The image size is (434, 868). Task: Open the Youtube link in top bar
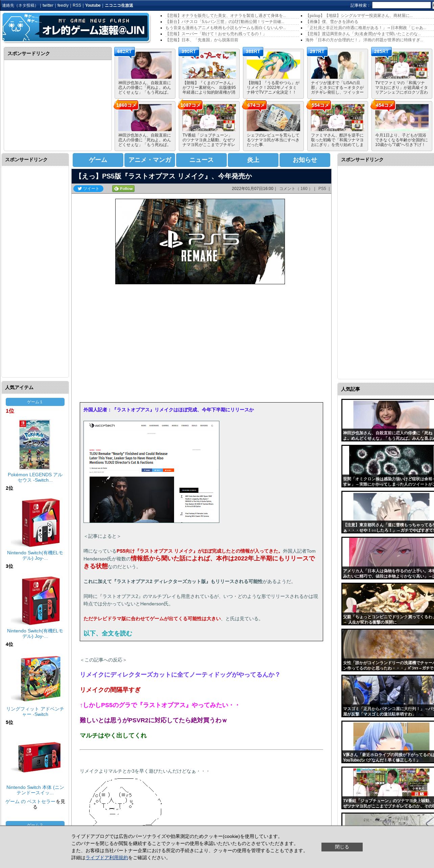tap(93, 5)
